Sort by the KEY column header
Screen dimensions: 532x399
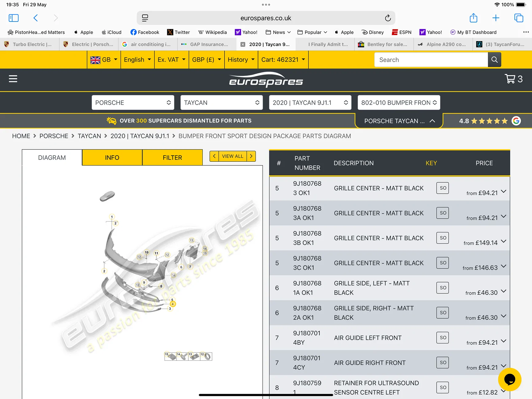pyautogui.click(x=431, y=163)
